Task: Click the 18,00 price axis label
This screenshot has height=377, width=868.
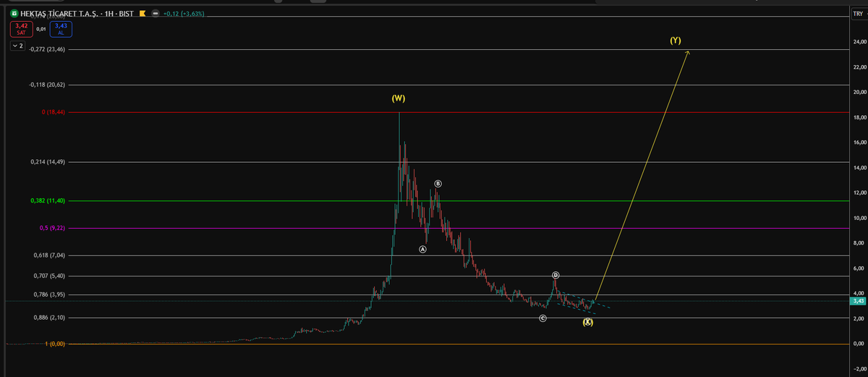Action: 859,118
